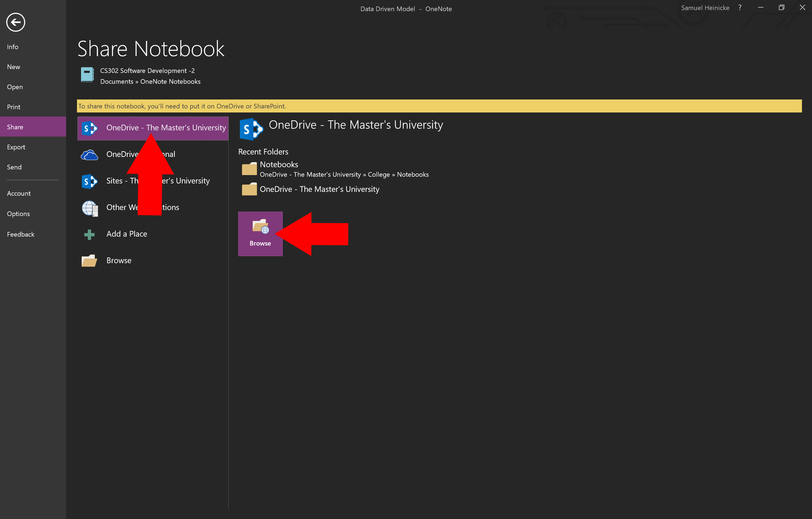The image size is (812, 519).
Task: Click the Documents » OneNote Notebooks path
Action: pos(150,81)
